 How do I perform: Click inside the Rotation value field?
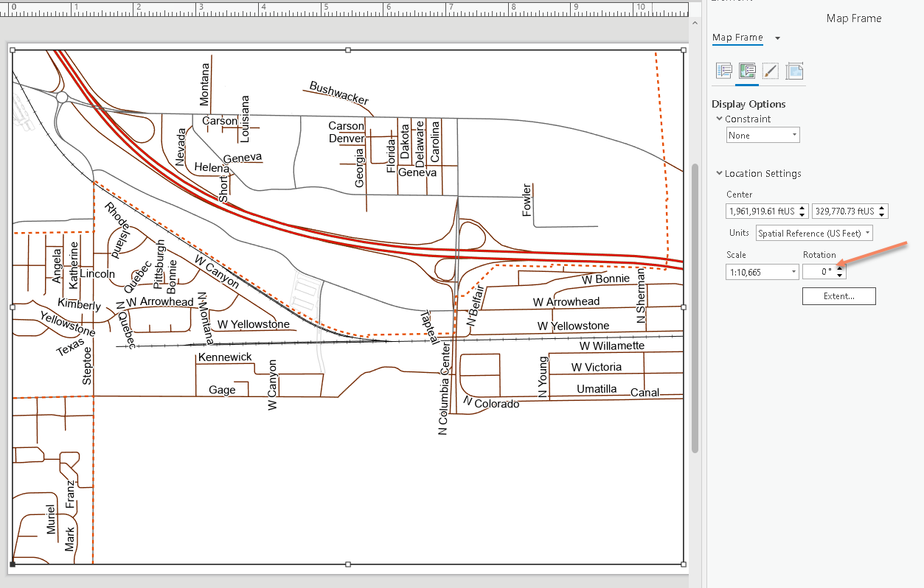(x=820, y=271)
